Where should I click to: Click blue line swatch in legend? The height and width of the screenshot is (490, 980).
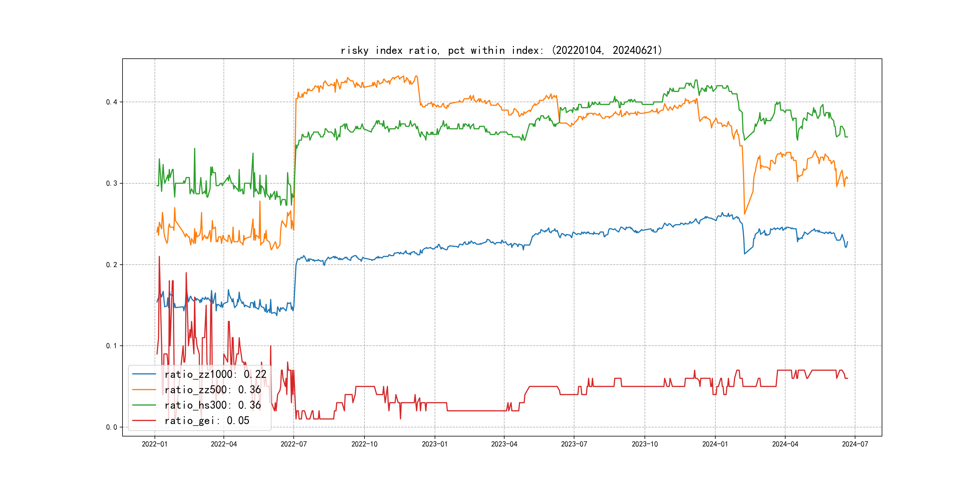(144, 374)
